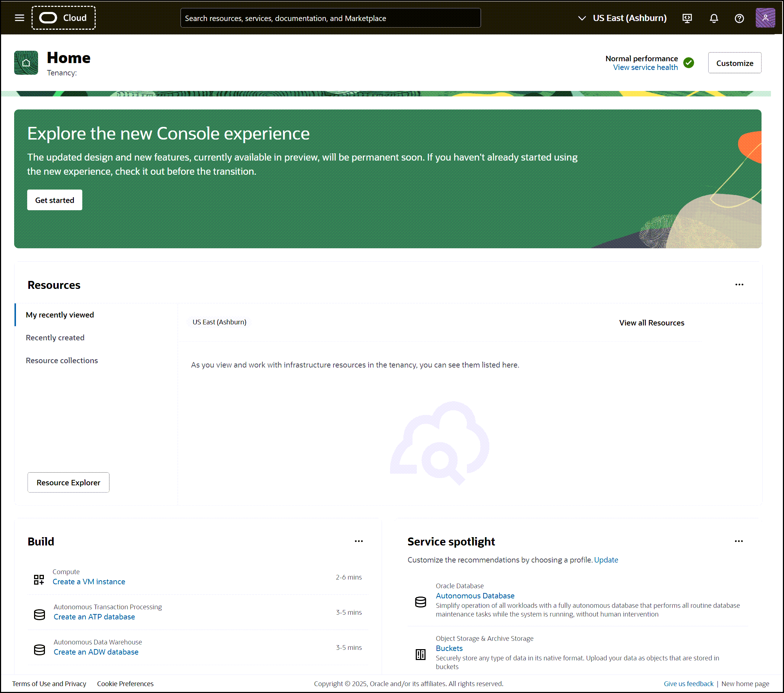Click the Update profile link
Screen dimensions: 784x693
tap(606, 560)
